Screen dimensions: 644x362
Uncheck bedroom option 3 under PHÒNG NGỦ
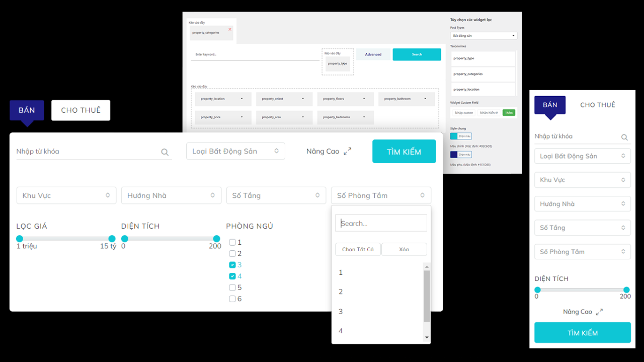(232, 264)
